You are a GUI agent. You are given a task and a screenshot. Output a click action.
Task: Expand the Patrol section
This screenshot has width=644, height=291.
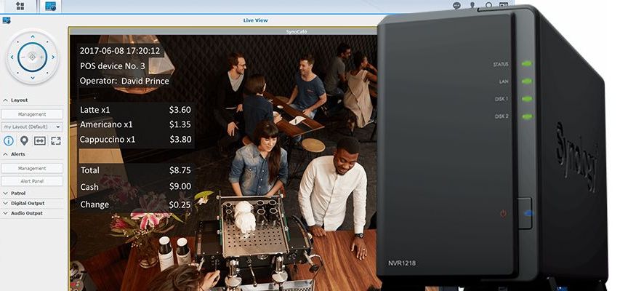(15, 193)
